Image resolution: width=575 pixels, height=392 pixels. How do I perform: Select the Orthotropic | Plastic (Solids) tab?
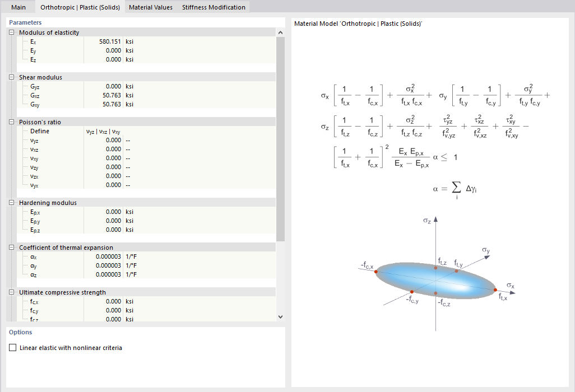point(80,7)
